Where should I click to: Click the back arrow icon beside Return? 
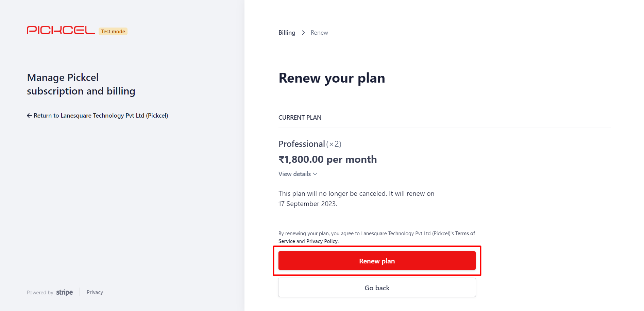[x=30, y=116]
